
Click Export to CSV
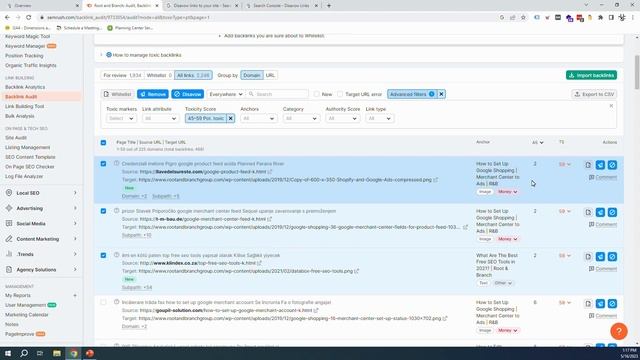point(594,94)
